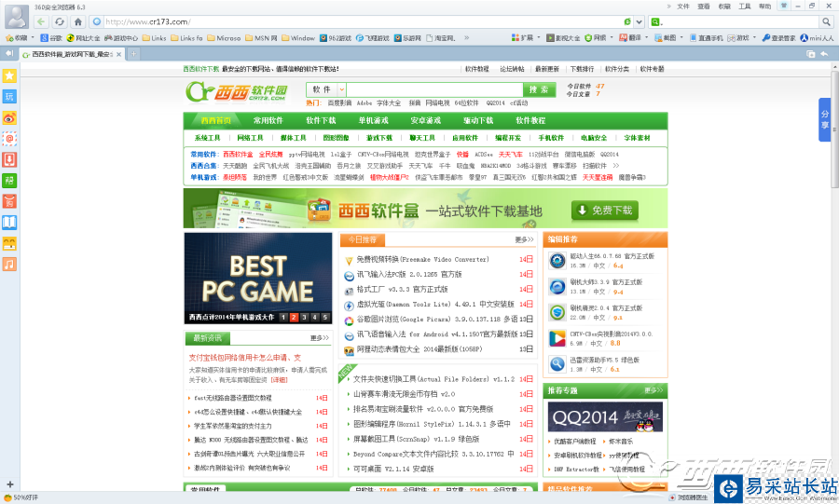
Task: Open the 谷歌 Google bookmark
Action: 51,38
